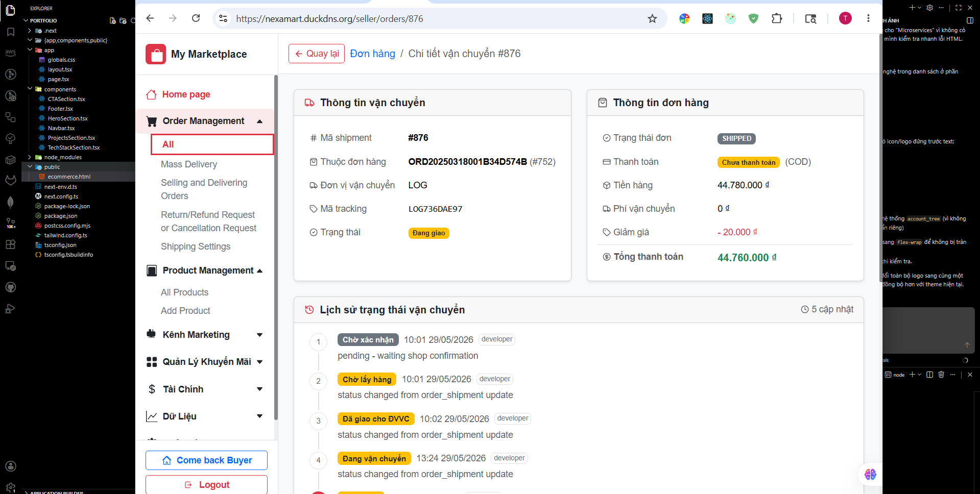Click the Đang giao status badge
Image resolution: width=980 pixels, height=494 pixels.
429,233
